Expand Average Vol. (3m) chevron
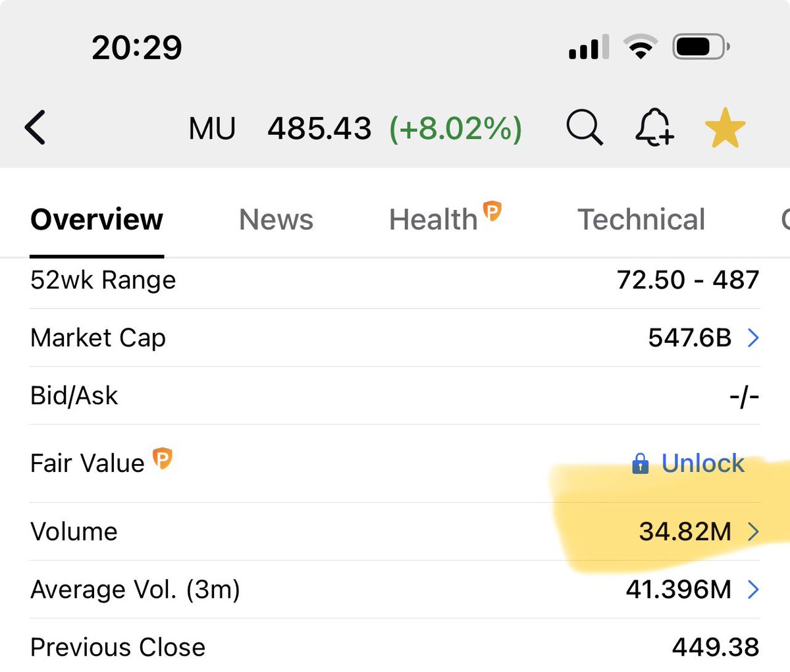 tap(753, 589)
